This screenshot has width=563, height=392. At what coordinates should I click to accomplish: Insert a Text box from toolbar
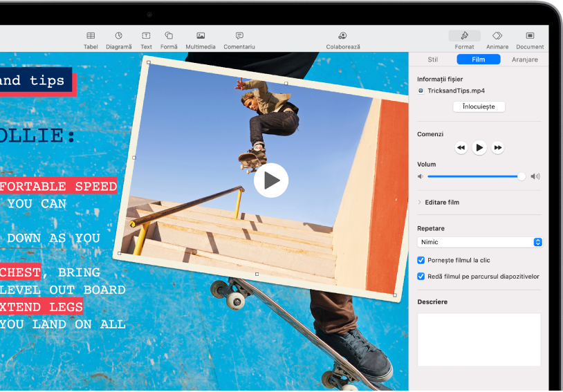[146, 36]
